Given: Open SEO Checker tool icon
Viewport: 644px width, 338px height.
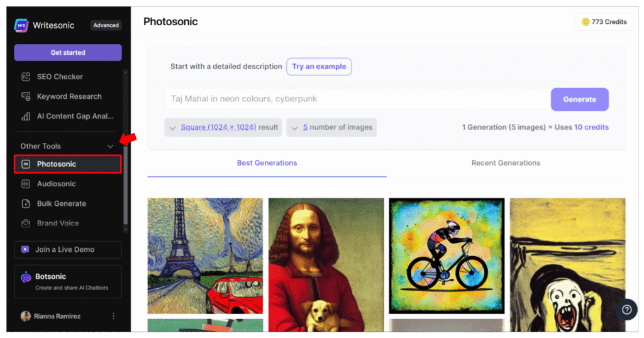Looking at the screenshot, I should 26,77.
